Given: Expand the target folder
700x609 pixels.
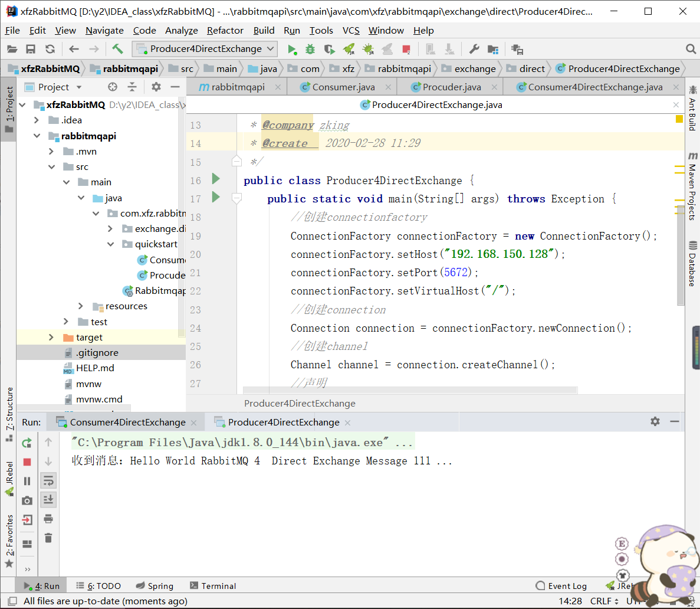Looking at the screenshot, I should 51,338.
